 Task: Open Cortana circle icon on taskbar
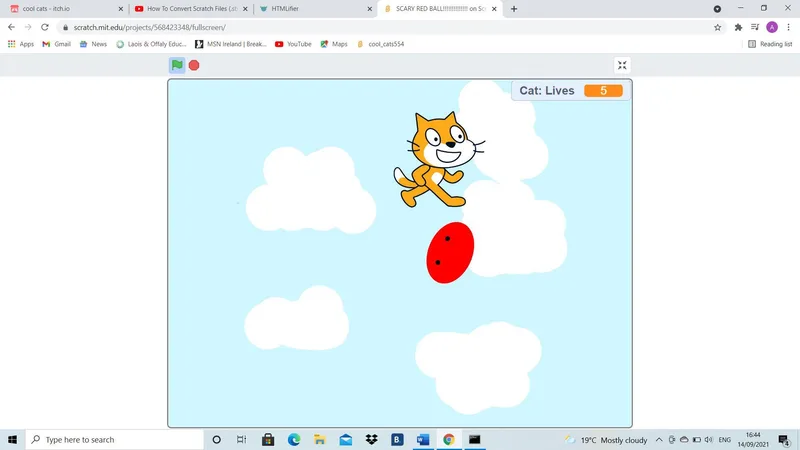(x=217, y=440)
